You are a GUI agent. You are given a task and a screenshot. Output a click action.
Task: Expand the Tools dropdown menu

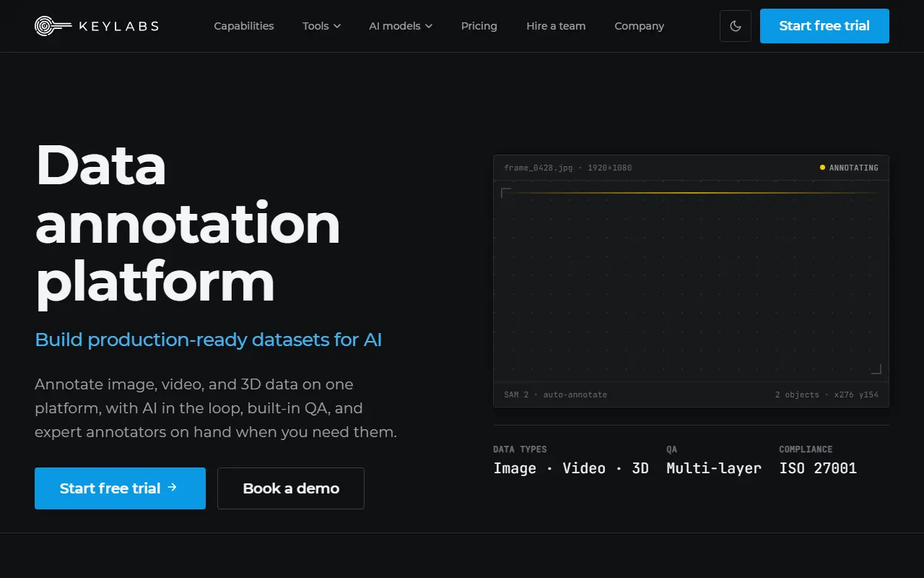(321, 26)
